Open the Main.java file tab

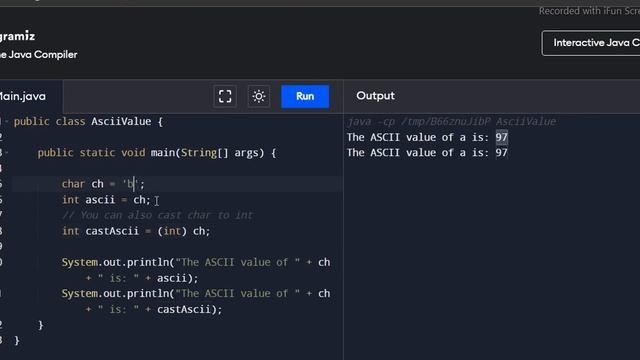pyautogui.click(x=23, y=97)
